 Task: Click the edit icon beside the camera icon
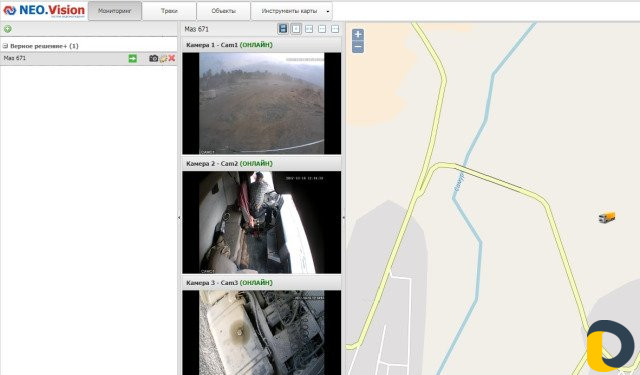pos(163,58)
